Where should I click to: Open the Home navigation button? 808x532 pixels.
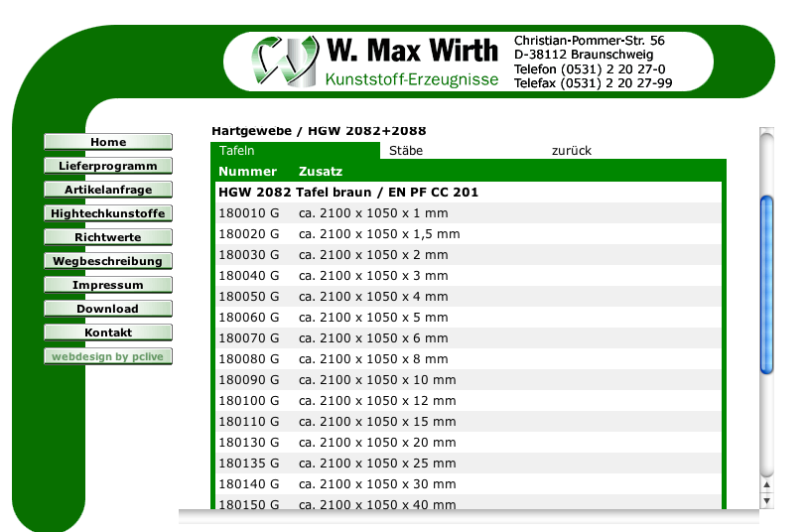click(108, 142)
